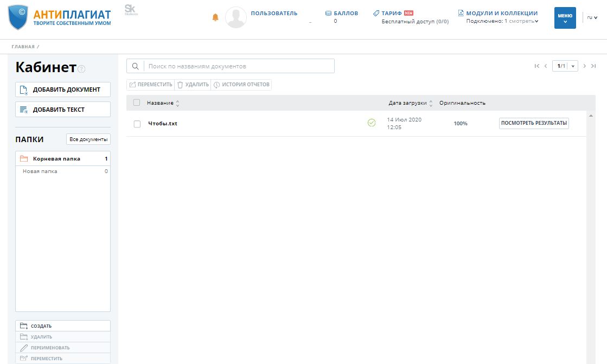Click toolbar ПЕРЕМЕСТИТЬ documents button
The width and height of the screenshot is (607, 364).
click(151, 85)
